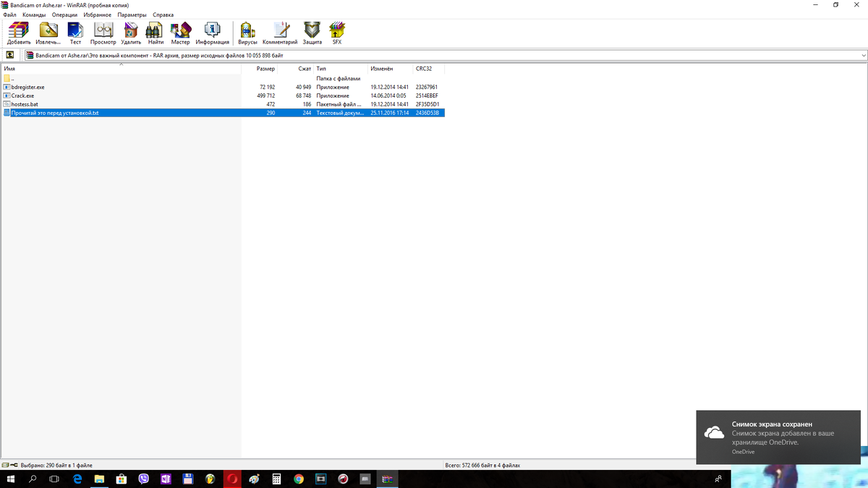Open Calculator from the taskbar

[276, 479]
